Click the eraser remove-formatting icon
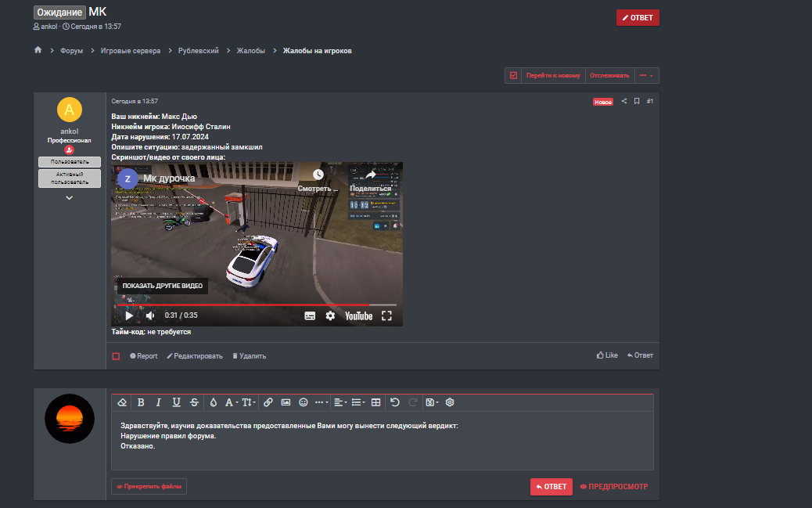This screenshot has width=812, height=508. 121,402
